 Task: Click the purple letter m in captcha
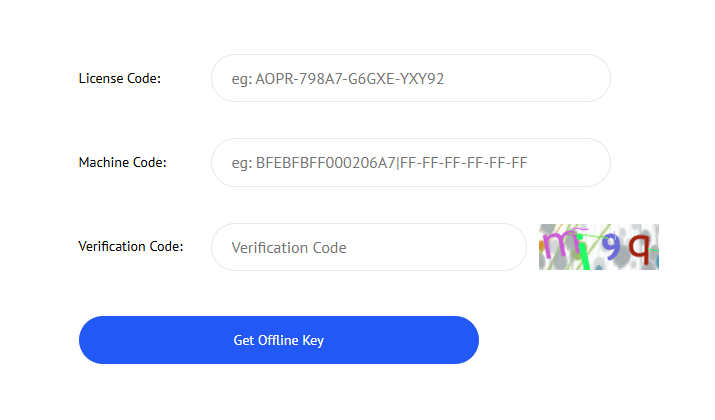[x=556, y=243]
